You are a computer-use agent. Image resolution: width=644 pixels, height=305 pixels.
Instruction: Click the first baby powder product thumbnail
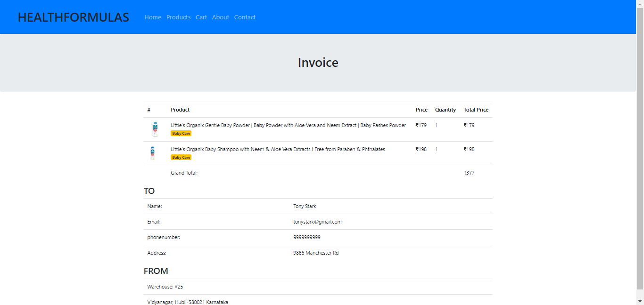(156, 128)
